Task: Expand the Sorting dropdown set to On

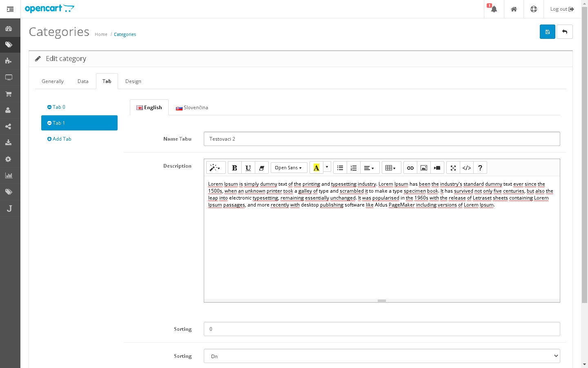Action: pyautogui.click(x=381, y=356)
